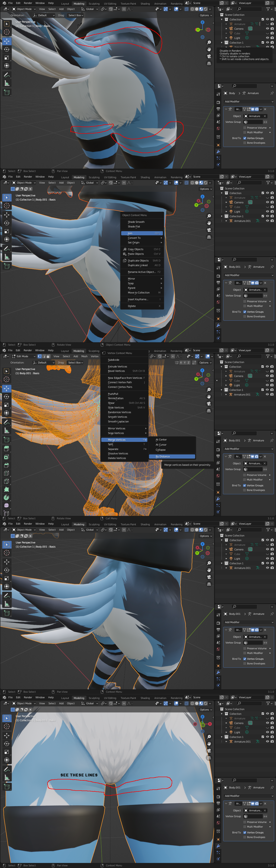Uncheck Vertex Groups in the bottom Blender window
The image size is (276, 868).
pyautogui.click(x=245, y=832)
